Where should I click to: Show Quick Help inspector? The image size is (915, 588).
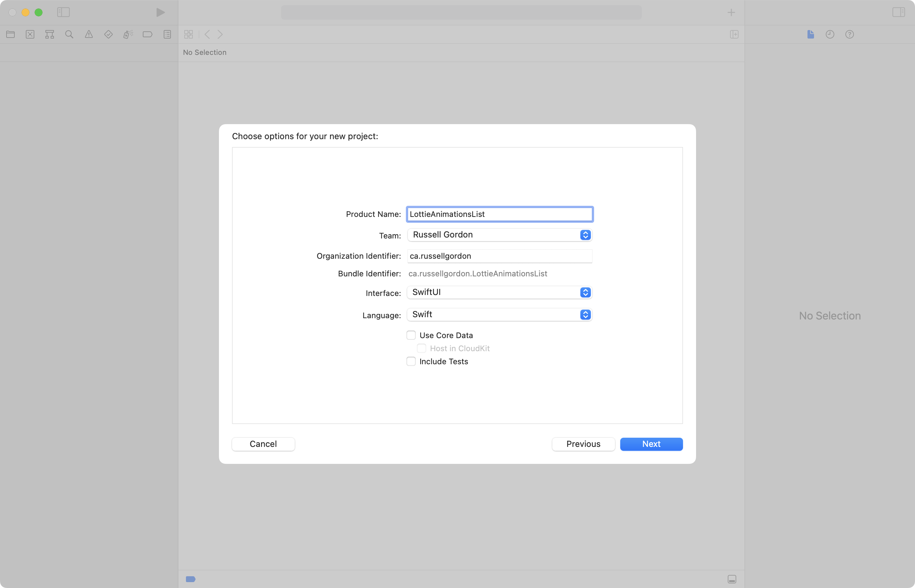click(850, 34)
